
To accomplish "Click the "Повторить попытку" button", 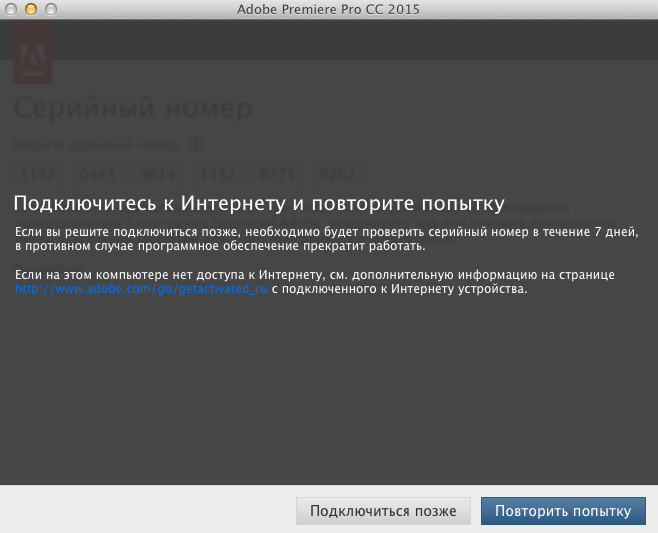I will [x=563, y=511].
